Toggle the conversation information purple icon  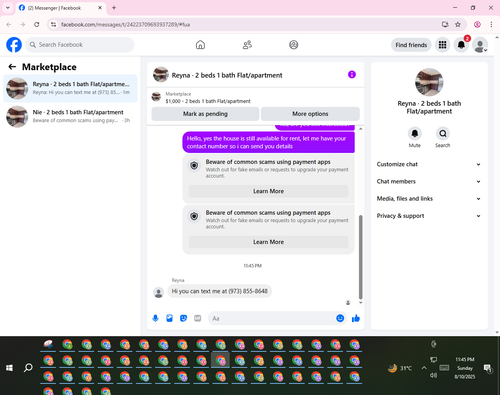(352, 75)
